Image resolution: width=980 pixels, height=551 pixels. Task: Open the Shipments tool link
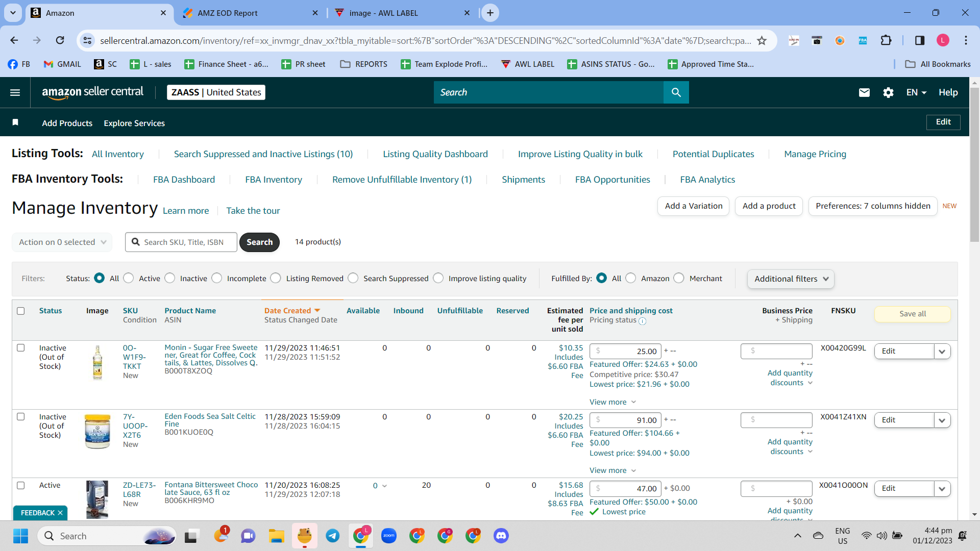click(x=523, y=180)
